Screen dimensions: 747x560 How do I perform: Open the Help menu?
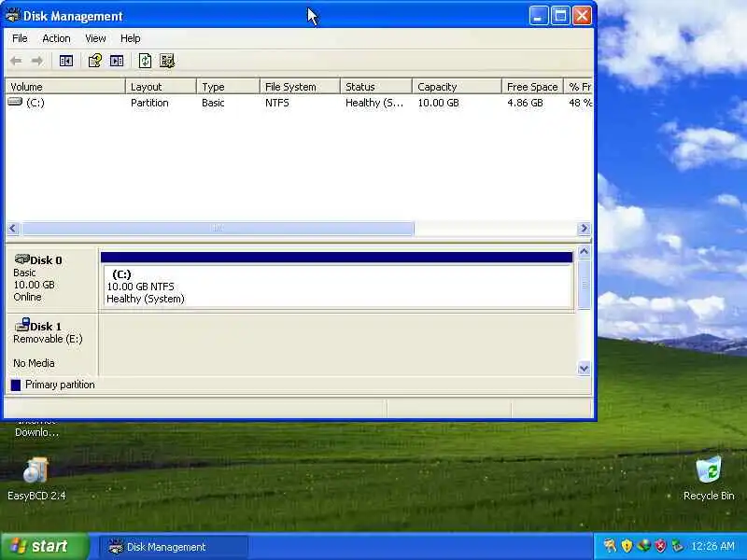pos(130,38)
